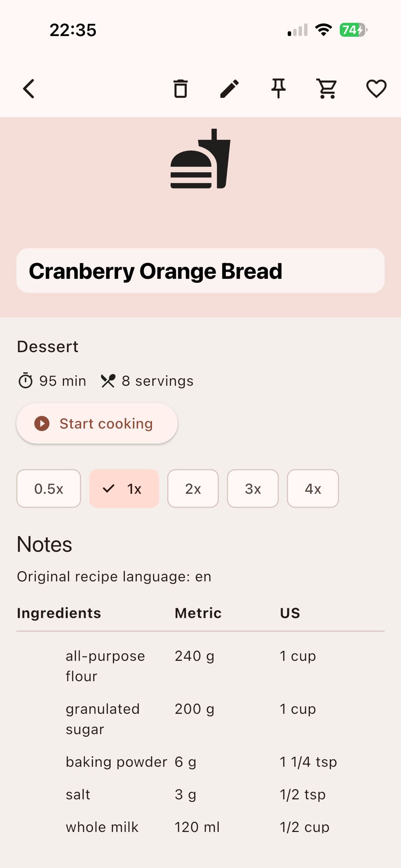Open the Metric column header
401x868 pixels.
tap(197, 613)
